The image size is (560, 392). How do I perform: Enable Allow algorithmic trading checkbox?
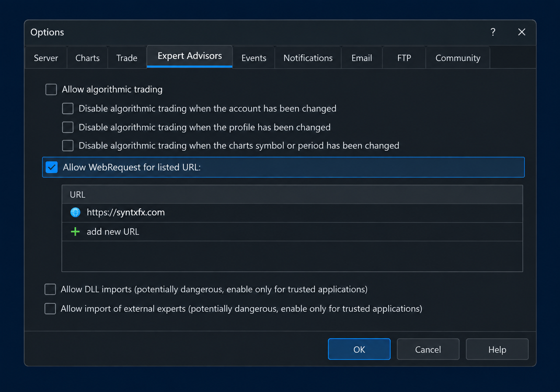coord(51,90)
